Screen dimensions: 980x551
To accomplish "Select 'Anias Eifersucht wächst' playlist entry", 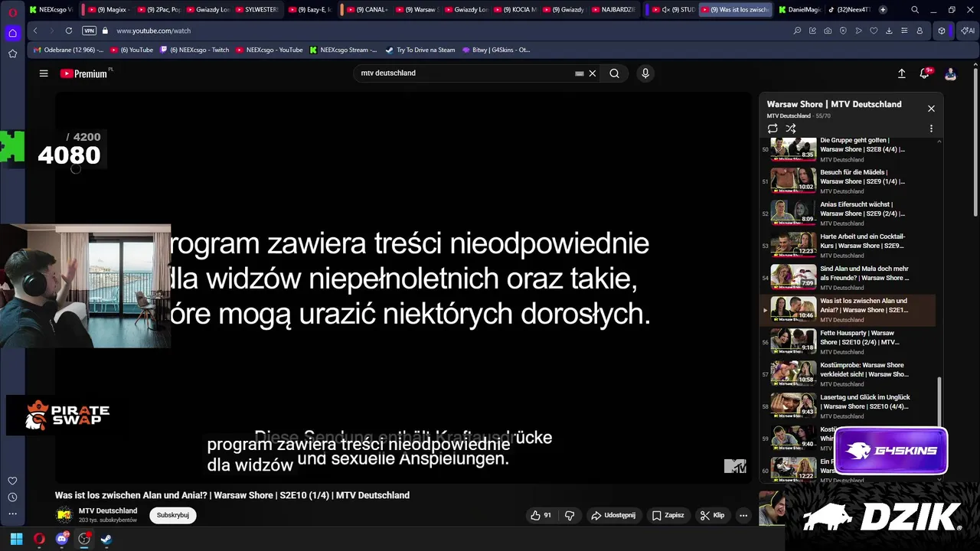I will [848, 214].
